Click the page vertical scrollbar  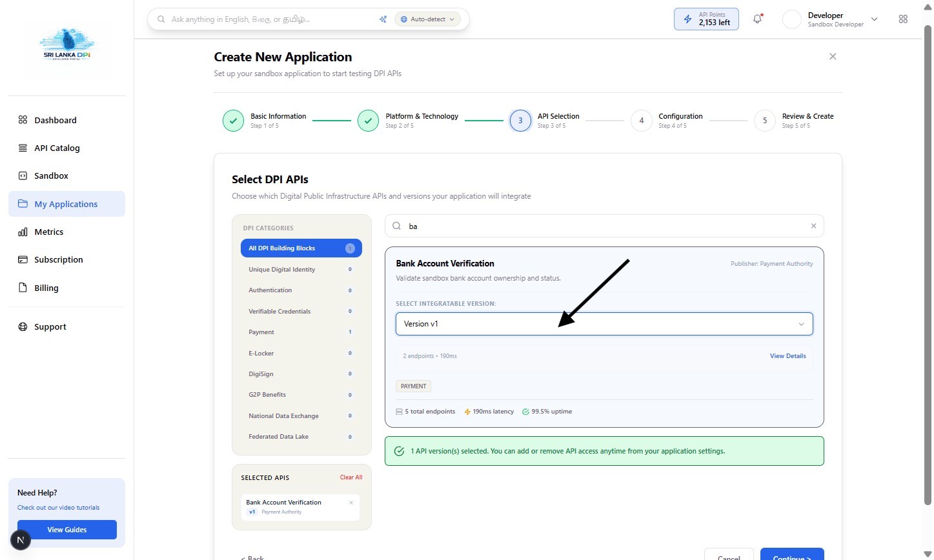point(928,265)
